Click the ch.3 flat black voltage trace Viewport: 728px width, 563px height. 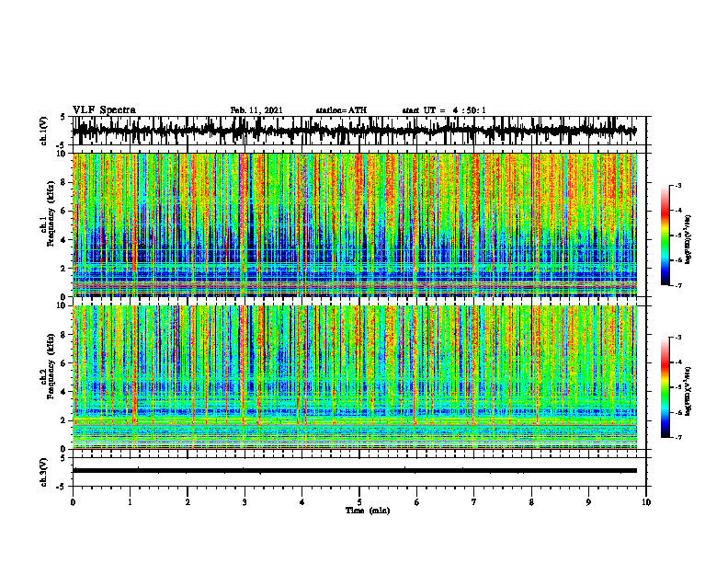(355, 471)
